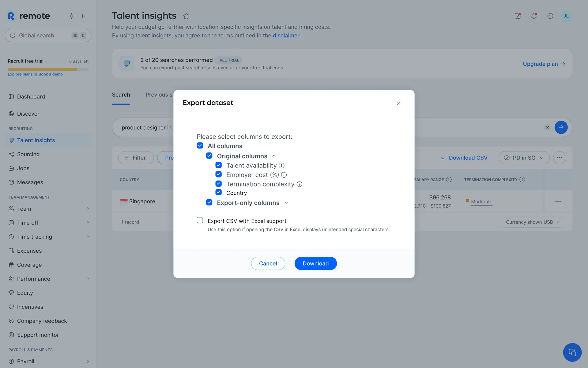Open the notifications bell
The image size is (588, 368).
(534, 16)
